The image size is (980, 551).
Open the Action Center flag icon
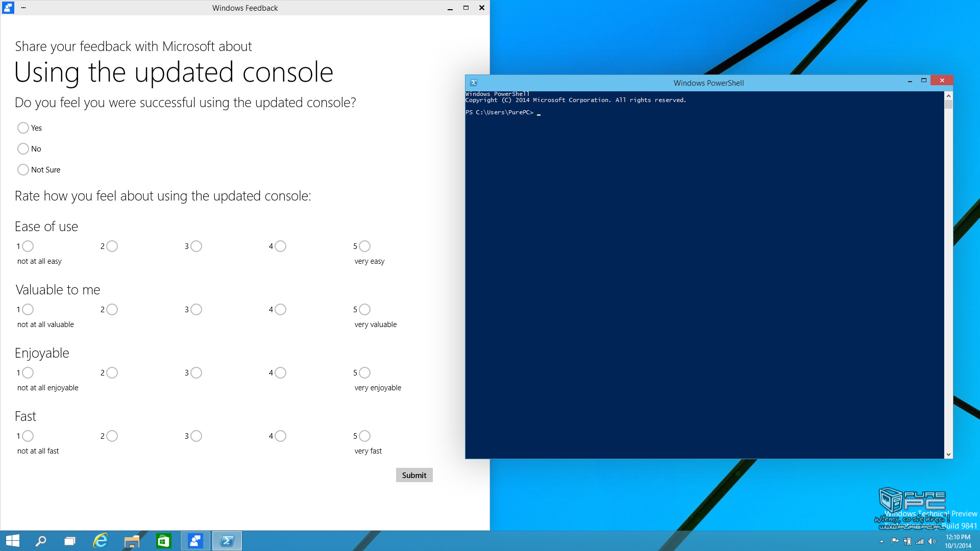(895, 541)
